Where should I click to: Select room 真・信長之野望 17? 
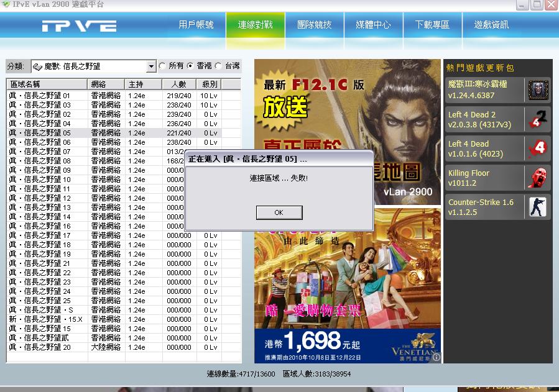point(114,235)
